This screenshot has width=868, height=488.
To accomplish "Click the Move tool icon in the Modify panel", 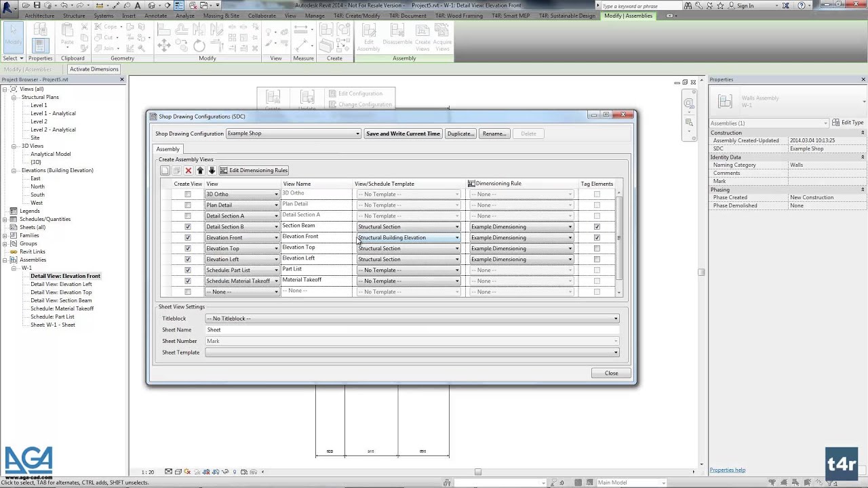I will 163,45.
